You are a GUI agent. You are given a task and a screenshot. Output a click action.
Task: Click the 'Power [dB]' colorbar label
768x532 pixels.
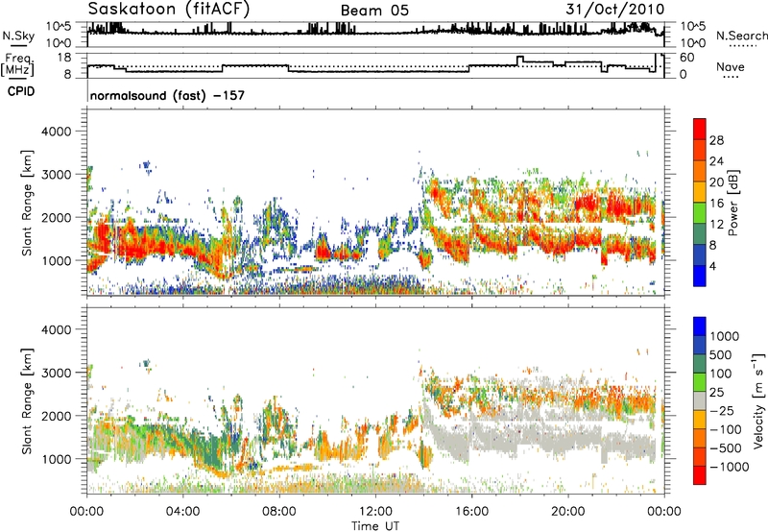pos(732,203)
